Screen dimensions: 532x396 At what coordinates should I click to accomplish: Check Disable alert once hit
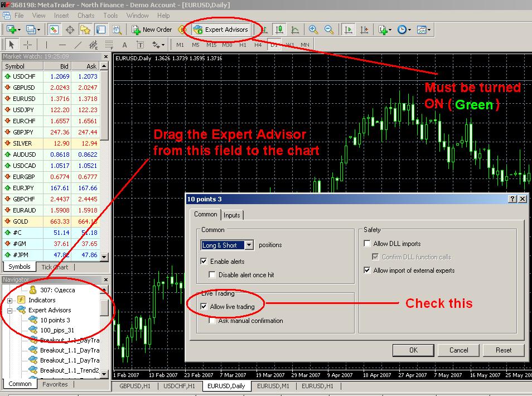coord(212,275)
